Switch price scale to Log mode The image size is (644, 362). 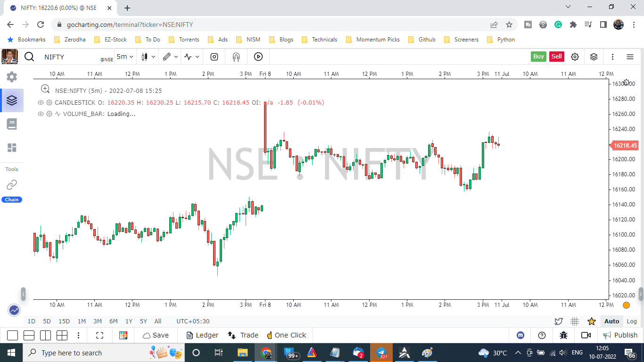pos(632,321)
